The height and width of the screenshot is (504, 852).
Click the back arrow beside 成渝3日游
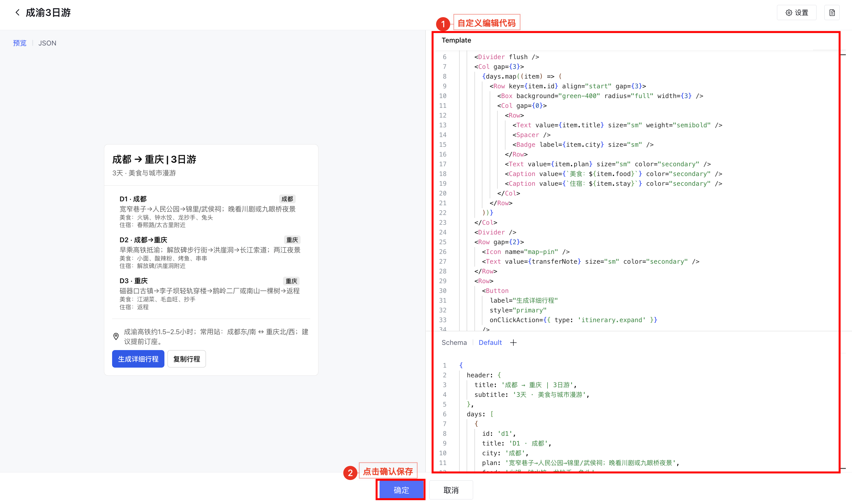pos(17,13)
